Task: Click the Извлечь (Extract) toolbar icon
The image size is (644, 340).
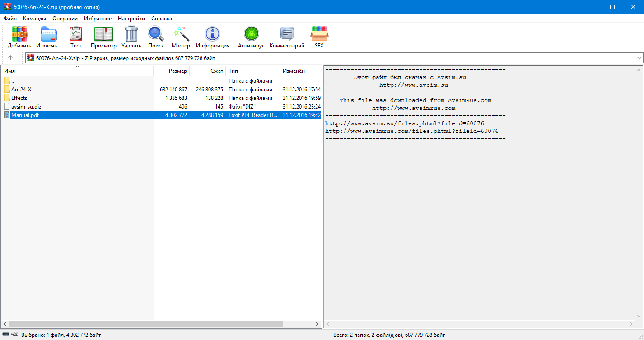Action: coord(48,37)
